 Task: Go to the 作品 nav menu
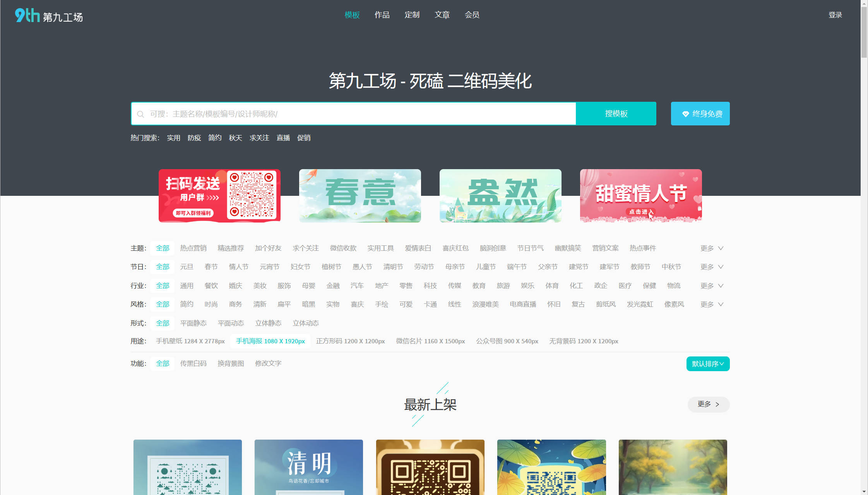382,15
